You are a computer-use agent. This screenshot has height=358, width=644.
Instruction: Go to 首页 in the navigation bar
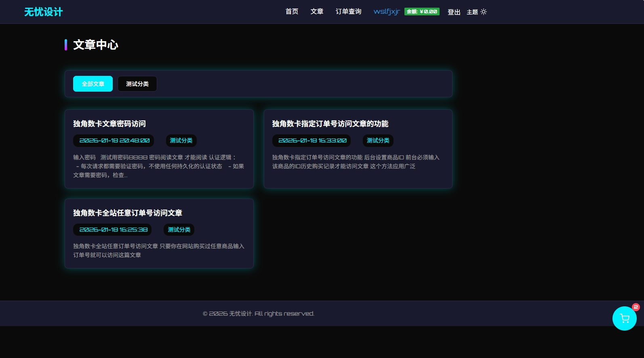point(292,12)
